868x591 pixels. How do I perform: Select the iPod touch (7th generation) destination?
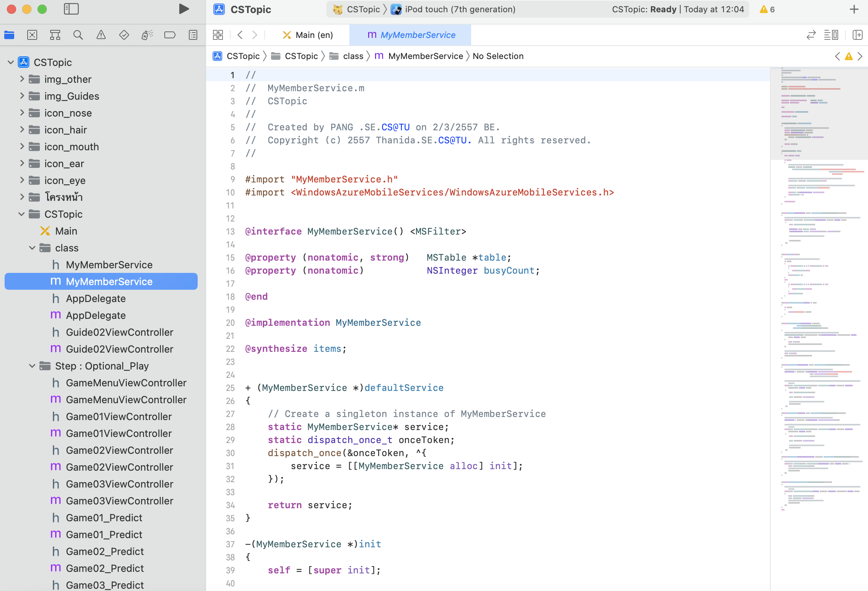point(453,9)
